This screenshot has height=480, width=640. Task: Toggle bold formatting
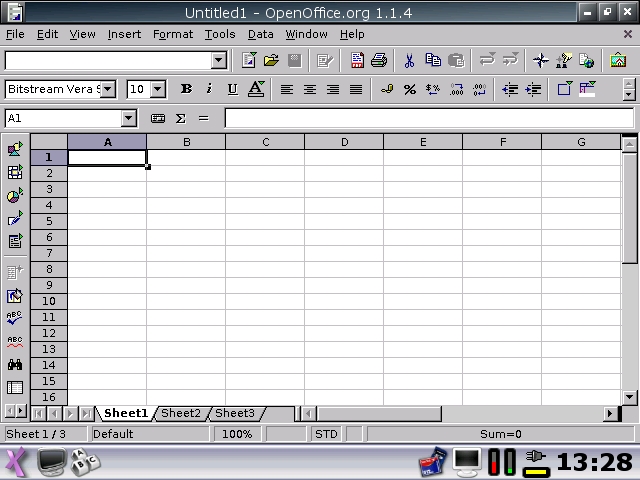186,89
